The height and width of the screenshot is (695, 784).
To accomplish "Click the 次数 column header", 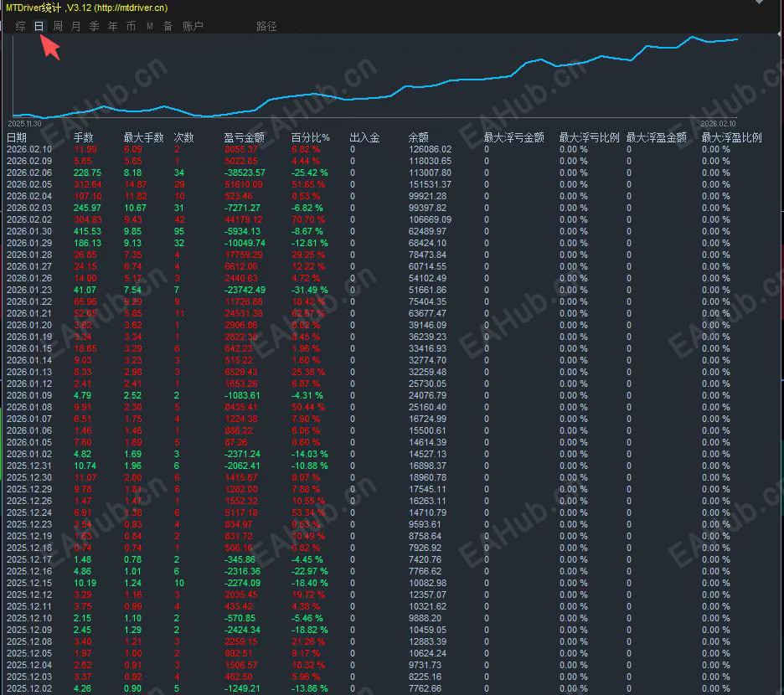I will (183, 137).
